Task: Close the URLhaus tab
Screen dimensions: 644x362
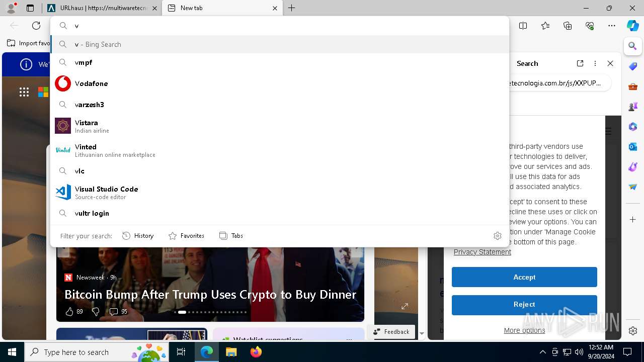Action: tap(154, 8)
